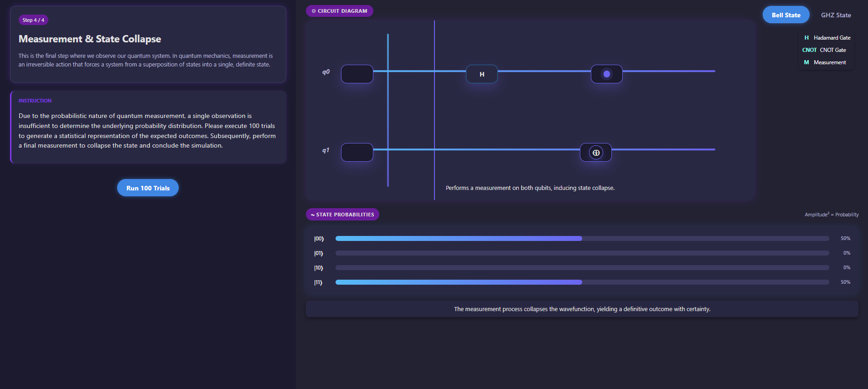This screenshot has height=389, width=868.
Task: Click the |01⟩ probability bar
Action: [x=582, y=253]
